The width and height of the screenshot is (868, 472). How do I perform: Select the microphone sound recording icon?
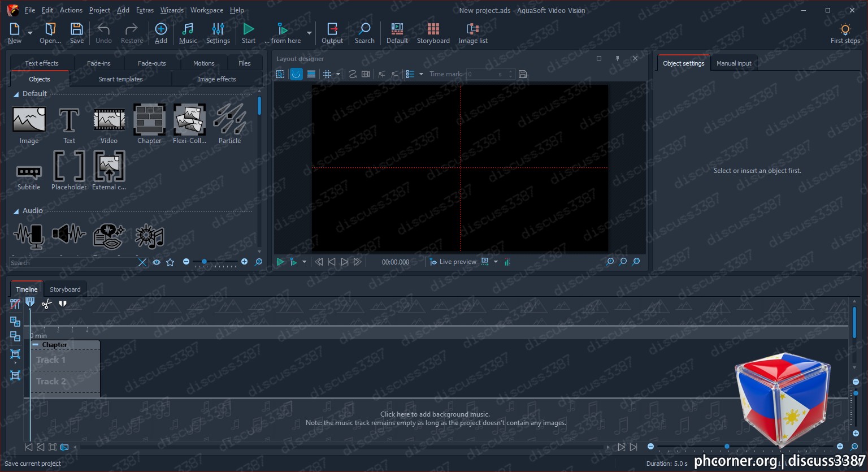coord(29,236)
